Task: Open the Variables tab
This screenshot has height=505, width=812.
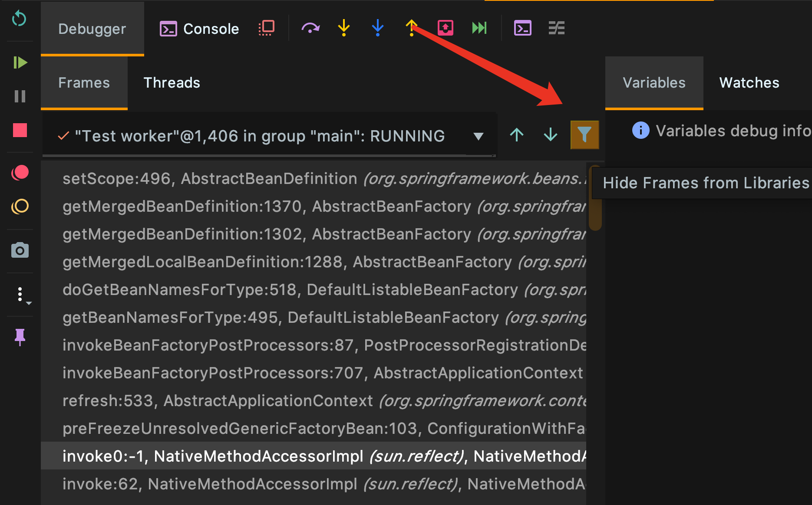Action: pos(654,83)
